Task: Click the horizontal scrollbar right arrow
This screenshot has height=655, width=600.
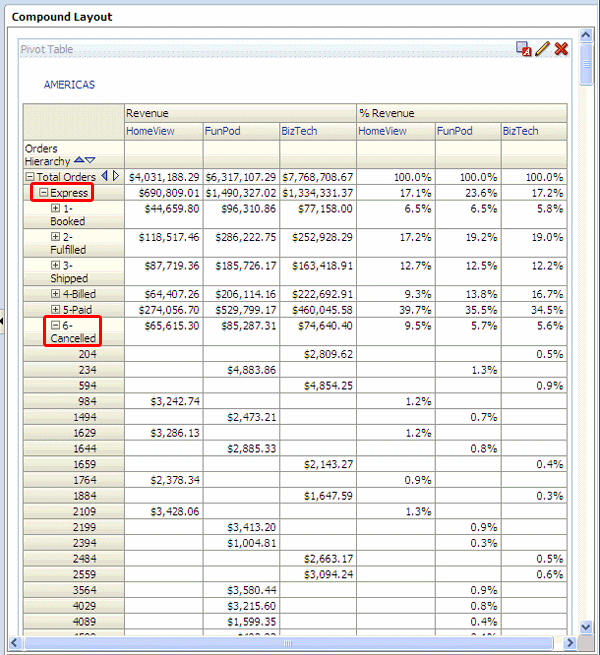Action: coord(570,642)
